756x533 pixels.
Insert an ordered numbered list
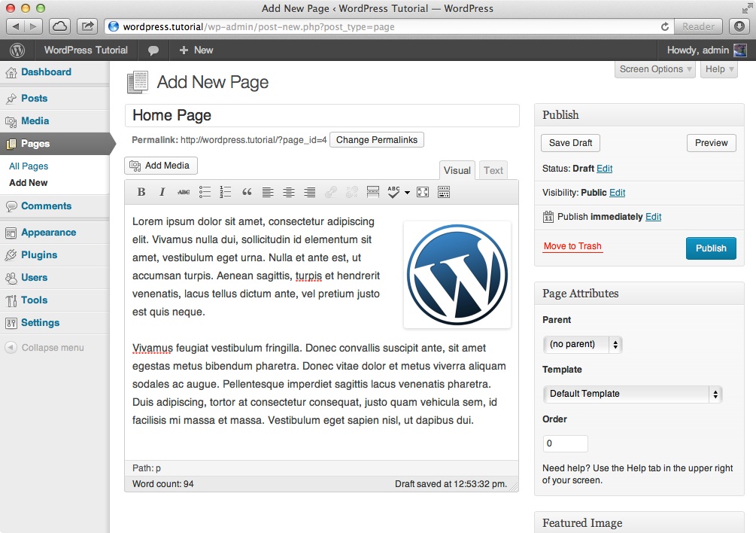click(226, 192)
